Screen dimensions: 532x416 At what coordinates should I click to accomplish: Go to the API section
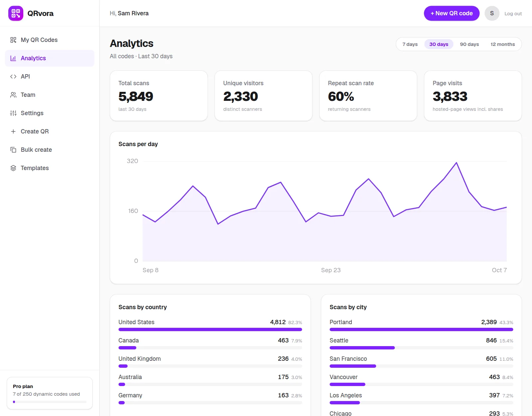point(50,77)
